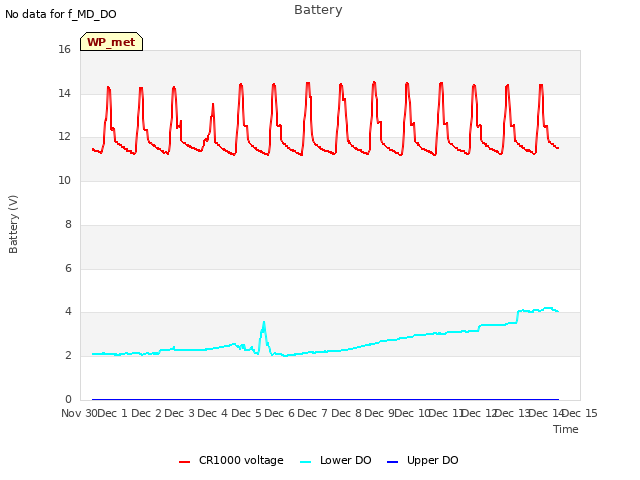The height and width of the screenshot is (480, 640).
Task: Click the red CR1000 voltage legend swatch
Action: [184, 462]
